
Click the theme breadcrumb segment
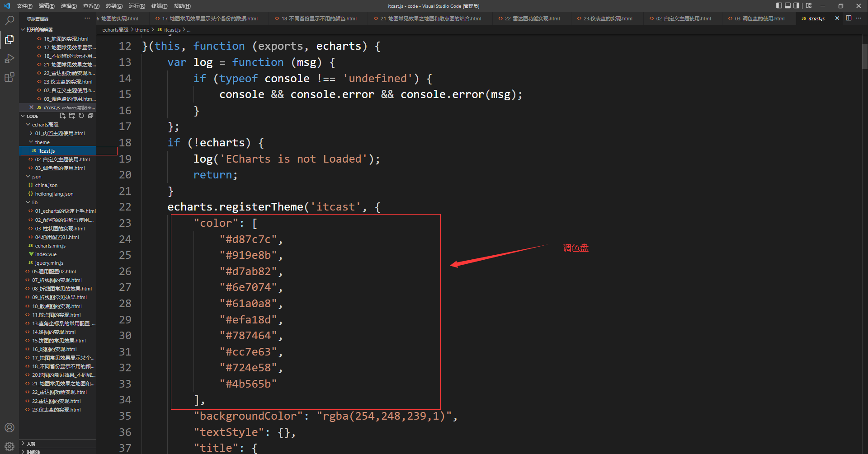(x=142, y=30)
